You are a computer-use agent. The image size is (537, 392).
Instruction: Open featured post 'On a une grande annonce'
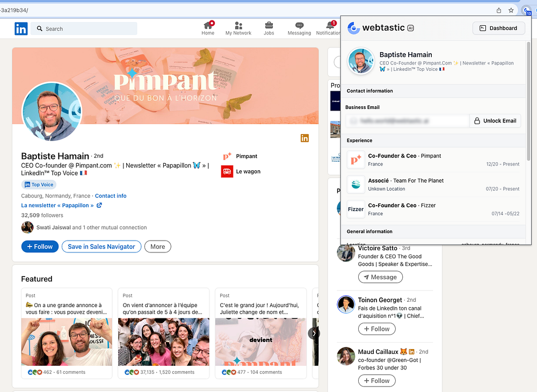67,333
